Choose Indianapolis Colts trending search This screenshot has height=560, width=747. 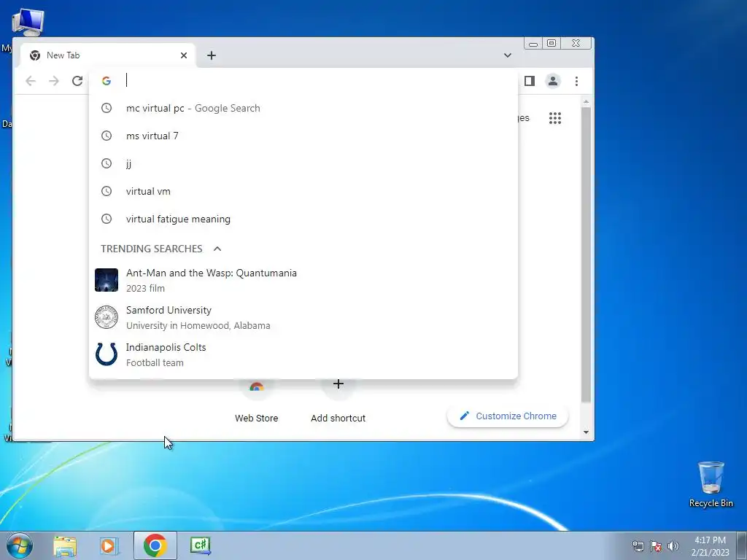tap(303, 354)
